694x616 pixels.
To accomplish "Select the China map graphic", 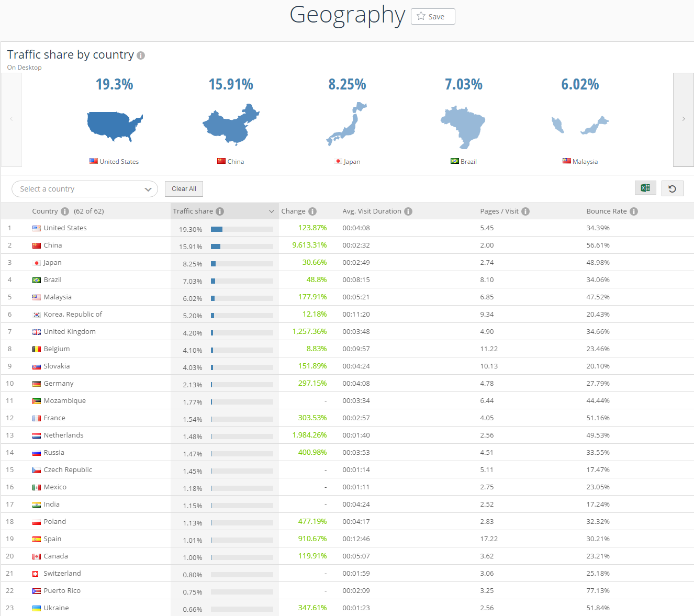I will (x=231, y=124).
